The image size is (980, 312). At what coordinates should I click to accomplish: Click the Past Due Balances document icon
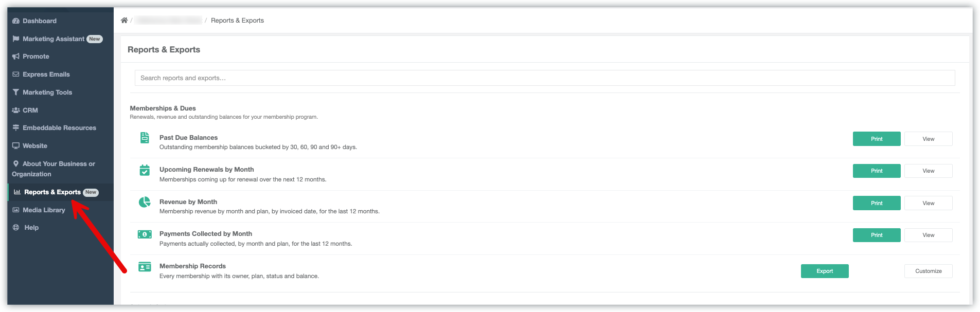(145, 138)
